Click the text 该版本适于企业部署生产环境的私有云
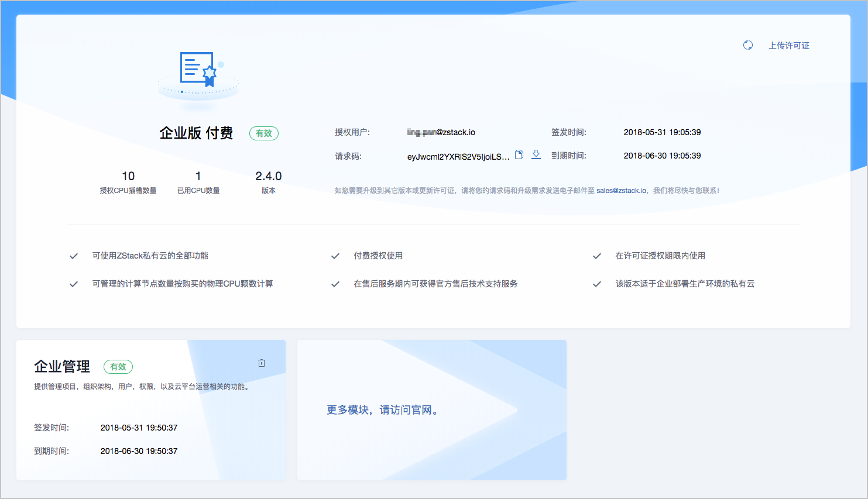The width and height of the screenshot is (868, 499). (685, 284)
